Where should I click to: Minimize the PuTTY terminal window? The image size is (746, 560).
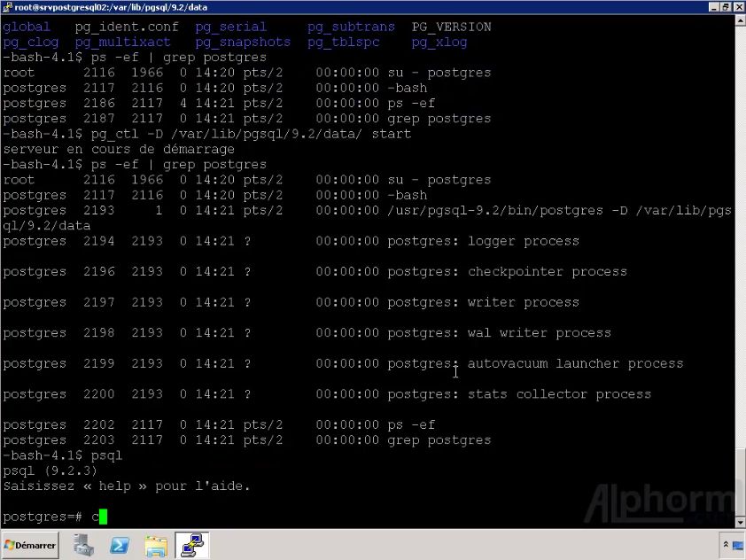click(713, 7)
